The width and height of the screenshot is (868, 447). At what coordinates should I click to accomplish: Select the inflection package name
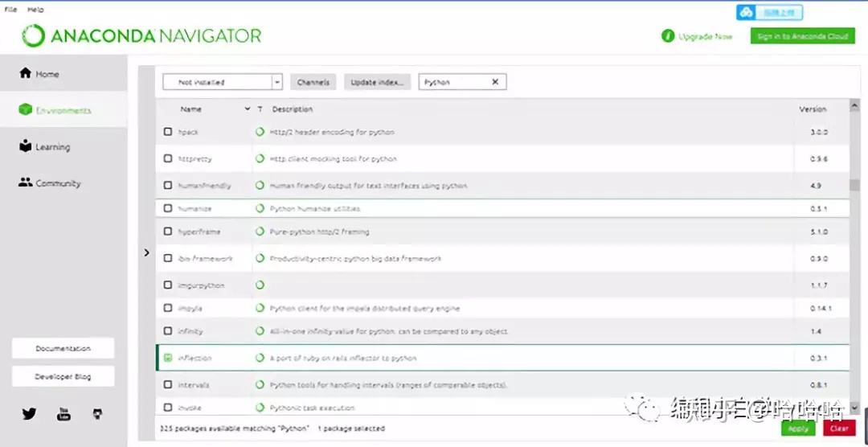point(194,358)
